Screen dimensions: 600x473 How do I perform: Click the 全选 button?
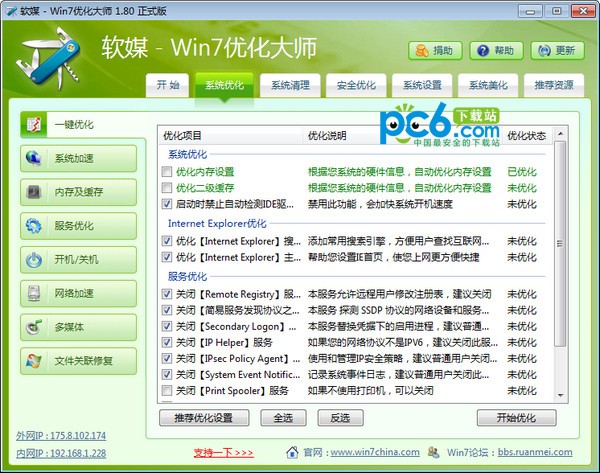283,418
